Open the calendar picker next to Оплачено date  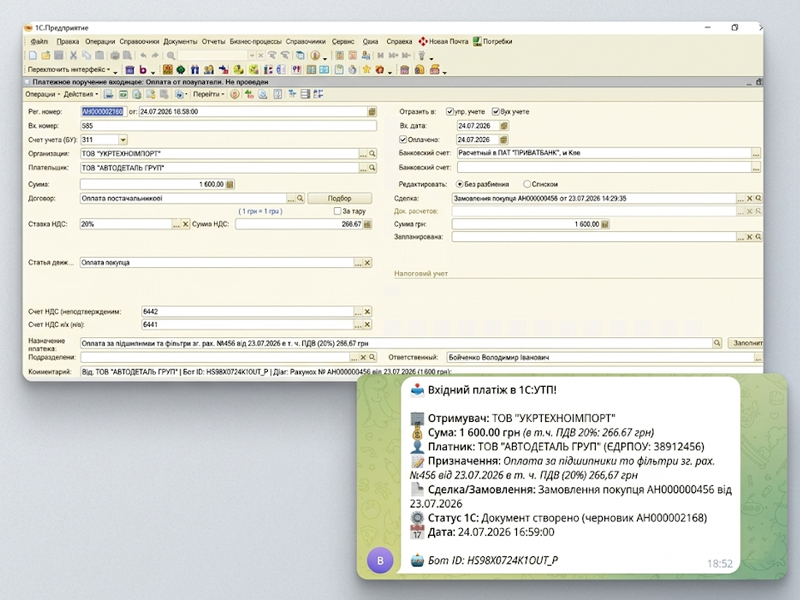coord(504,139)
